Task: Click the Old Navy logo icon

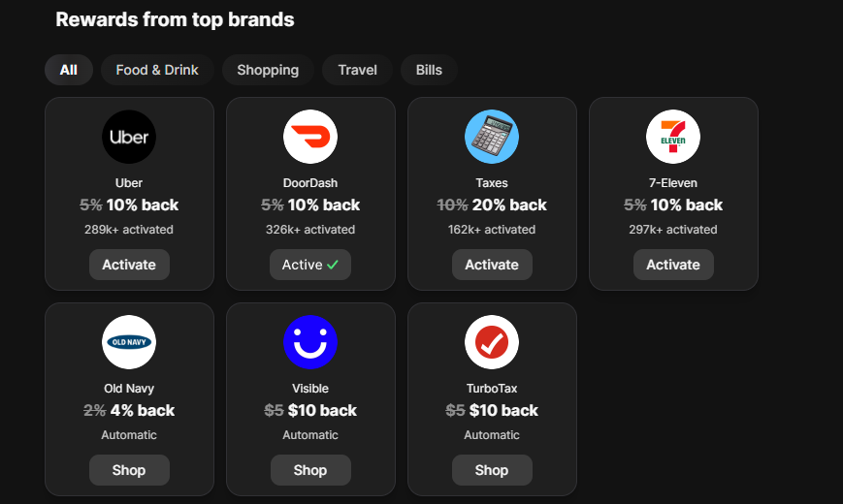Action: pyautogui.click(x=129, y=342)
